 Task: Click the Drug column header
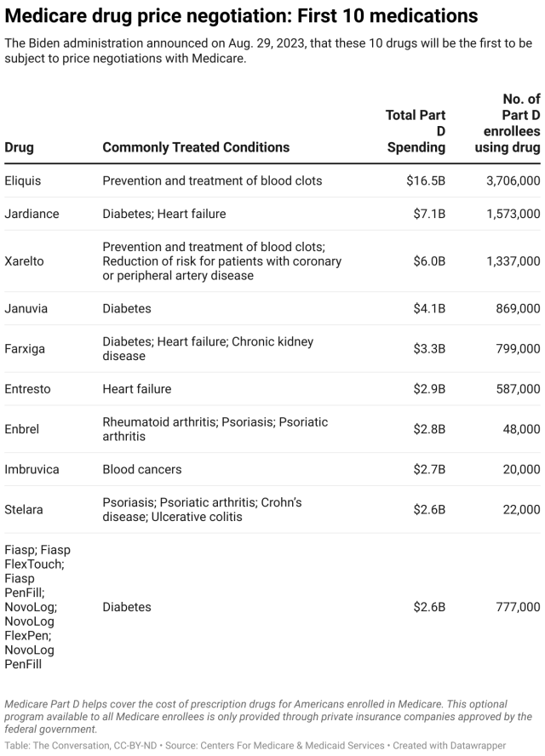20,147
